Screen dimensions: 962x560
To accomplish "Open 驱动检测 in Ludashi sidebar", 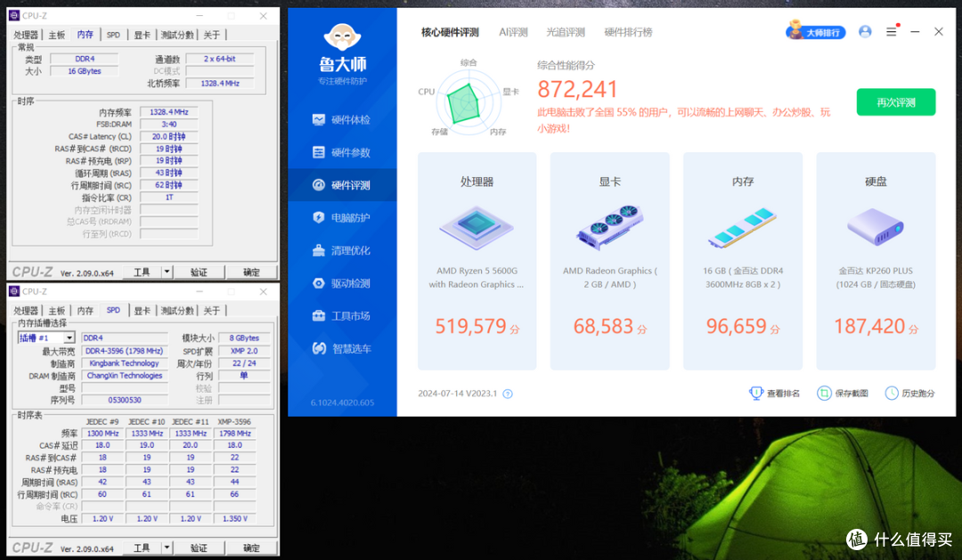I will pos(342,283).
